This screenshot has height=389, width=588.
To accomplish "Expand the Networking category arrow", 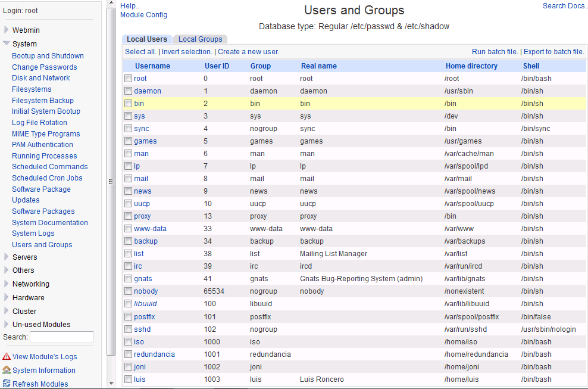I will (x=7, y=284).
